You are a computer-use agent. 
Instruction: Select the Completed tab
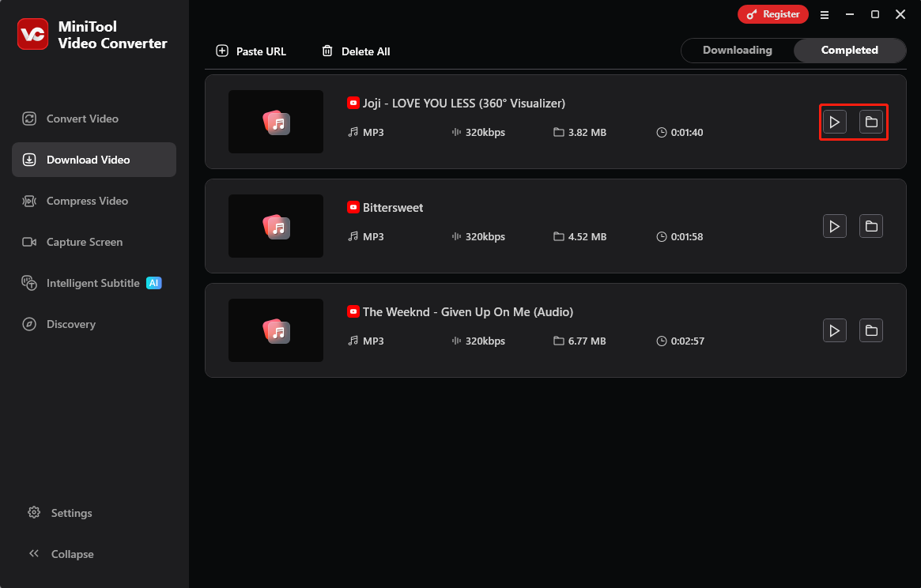coord(850,50)
